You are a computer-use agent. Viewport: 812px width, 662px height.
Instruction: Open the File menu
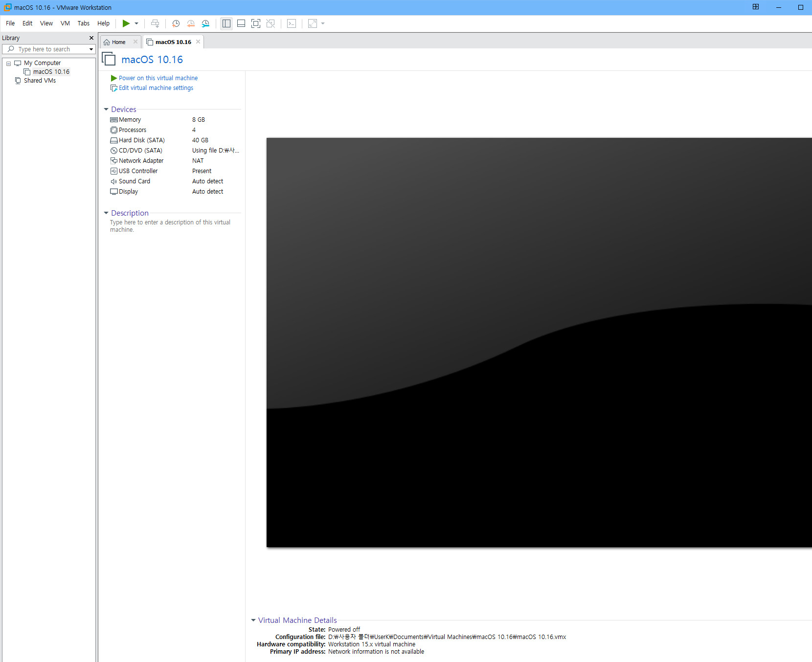coord(10,23)
